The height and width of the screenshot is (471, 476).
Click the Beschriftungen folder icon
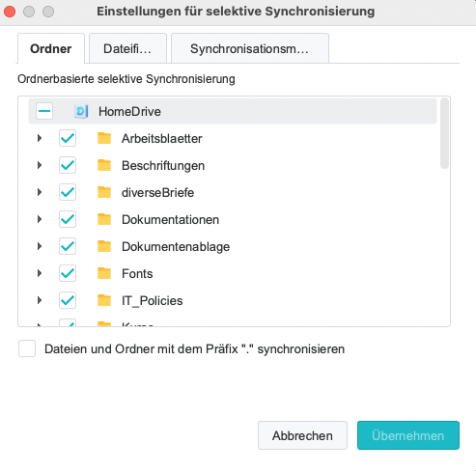[x=104, y=165]
